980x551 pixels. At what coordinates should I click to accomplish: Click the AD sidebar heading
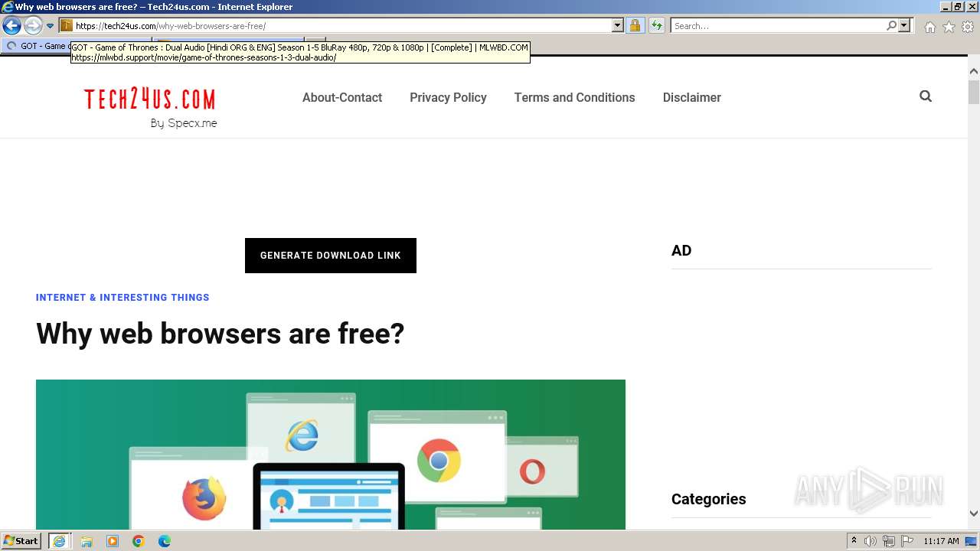point(681,251)
